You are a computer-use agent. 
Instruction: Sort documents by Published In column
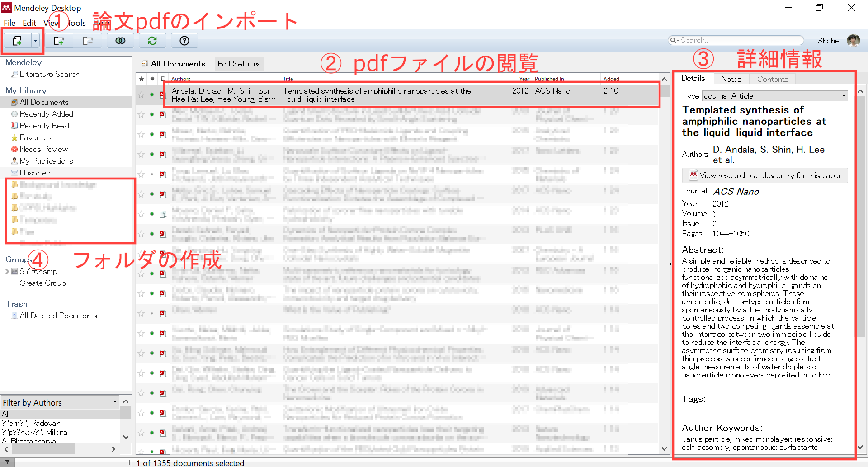[549, 79]
